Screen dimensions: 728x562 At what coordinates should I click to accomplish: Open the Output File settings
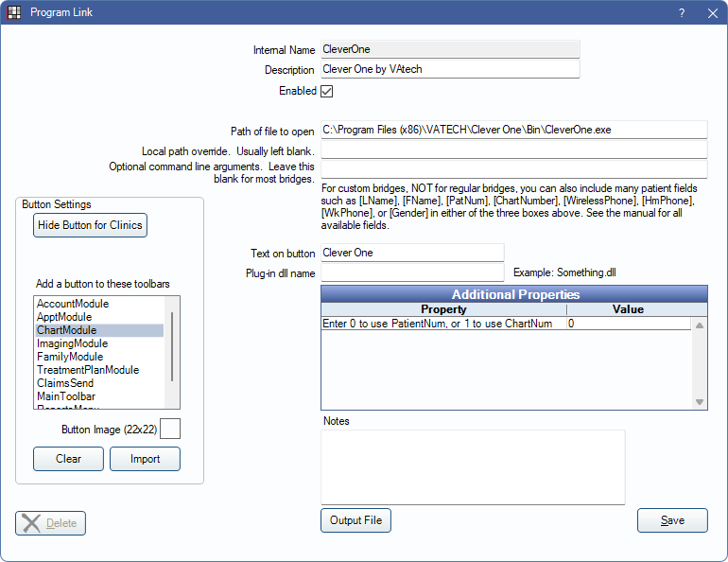tap(355, 520)
